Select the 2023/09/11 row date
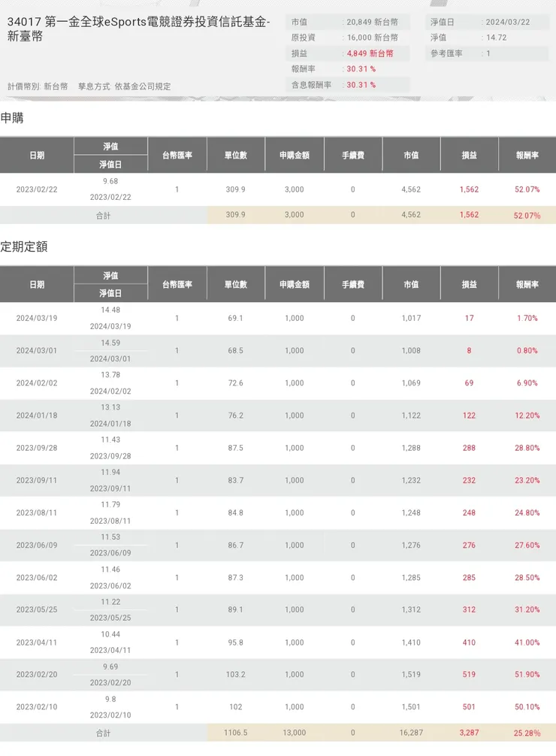The width and height of the screenshot is (556, 756). [37, 480]
